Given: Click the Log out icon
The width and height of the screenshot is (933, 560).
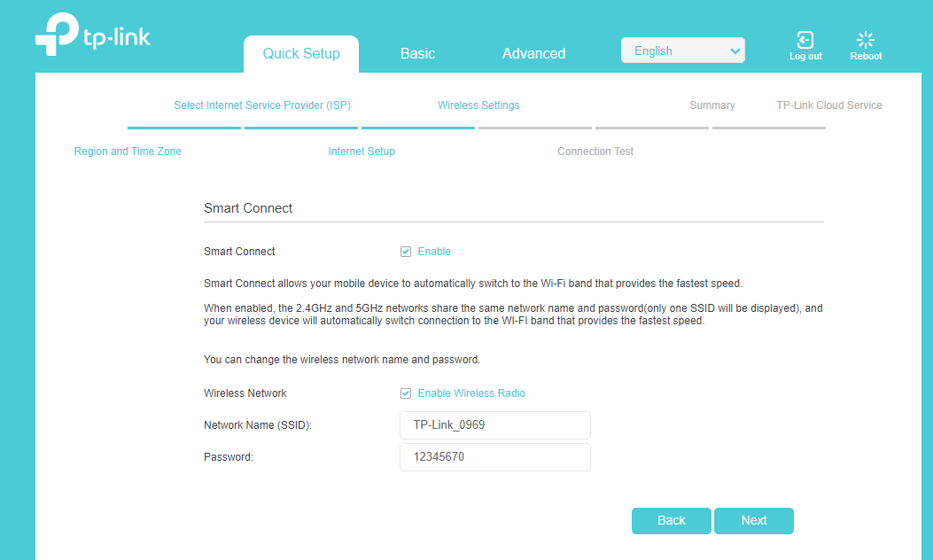Looking at the screenshot, I should click(x=805, y=40).
